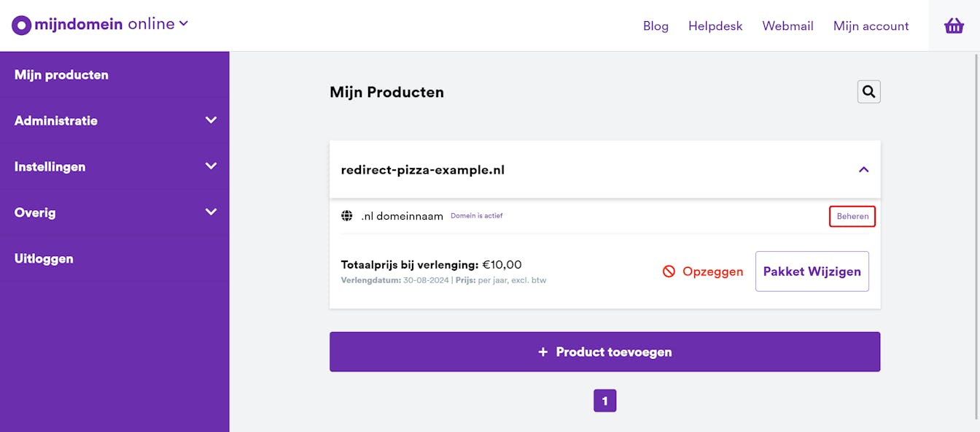Open the online dropdown next to the logo
This screenshot has height=432, width=980.
click(183, 23)
